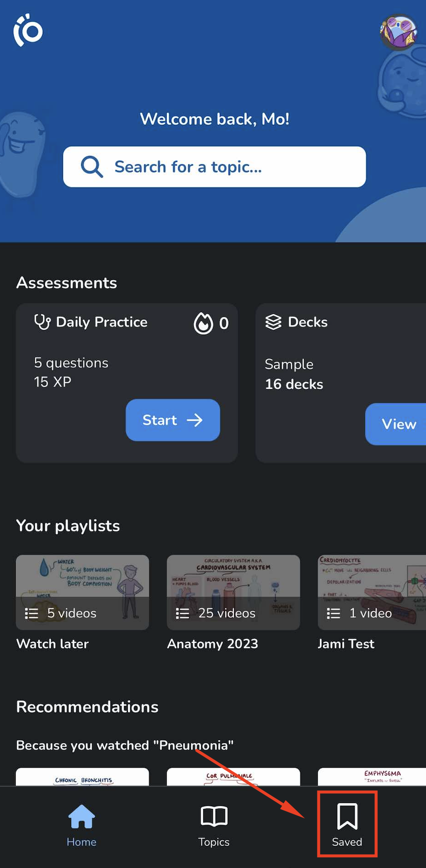Open the Anatomy 2023 playlist thumbnail
This screenshot has height=868, width=426.
233,592
